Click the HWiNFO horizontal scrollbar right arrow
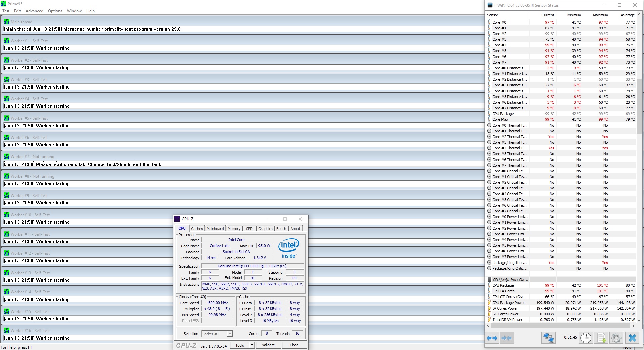 (x=634, y=326)
